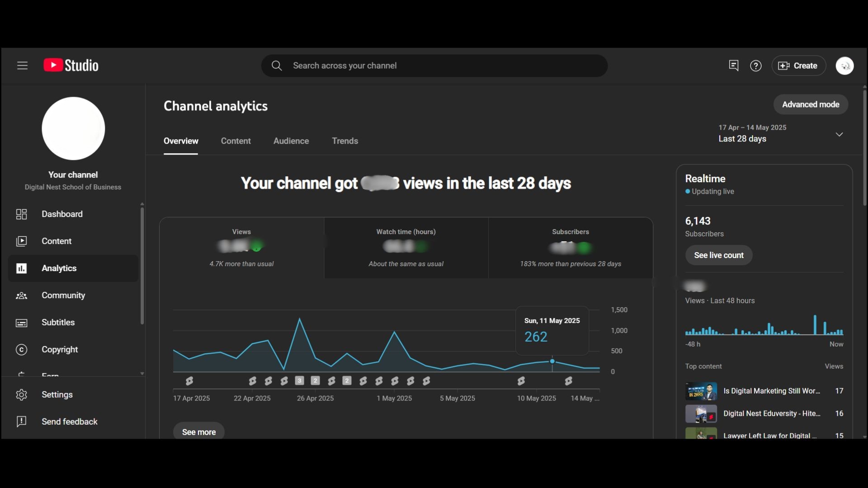Click the Advanced mode button
Viewport: 868px width, 488px height.
point(810,104)
